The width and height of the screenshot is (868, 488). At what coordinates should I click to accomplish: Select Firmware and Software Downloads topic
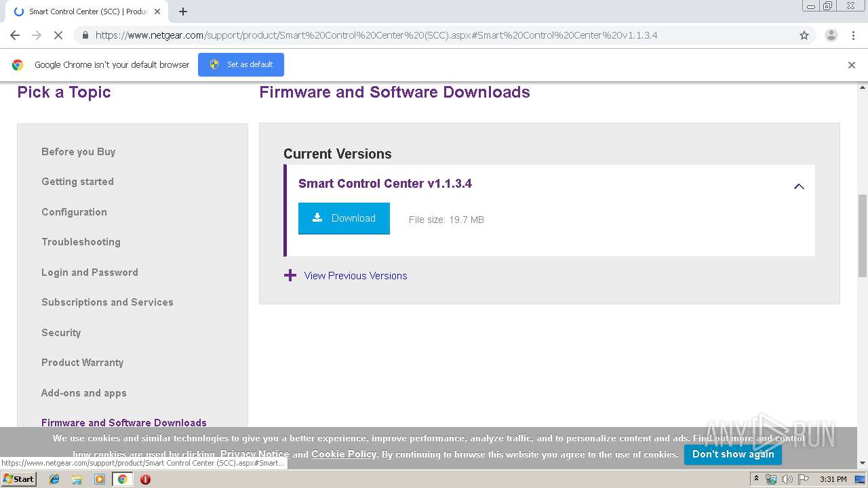(x=124, y=422)
